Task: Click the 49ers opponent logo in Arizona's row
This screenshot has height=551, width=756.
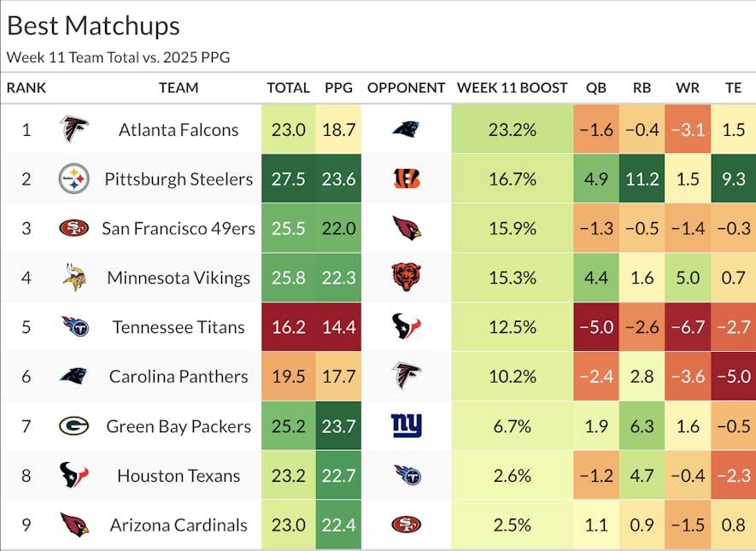Action: [406, 525]
